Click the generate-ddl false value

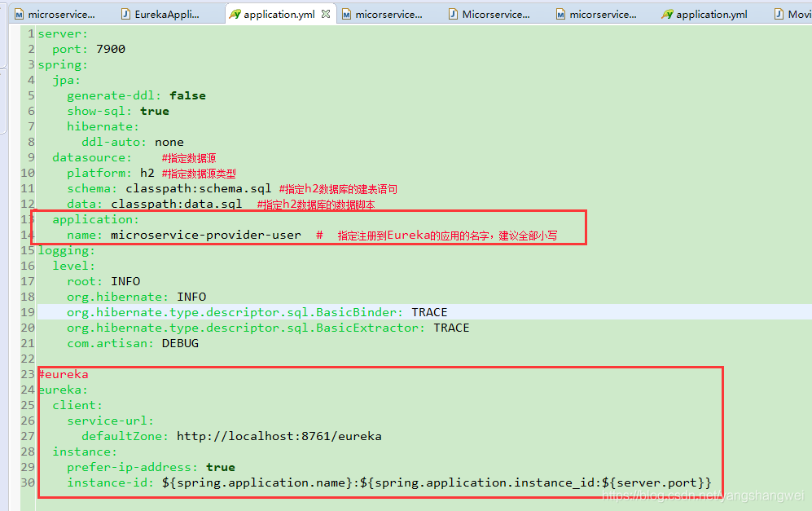(x=187, y=95)
